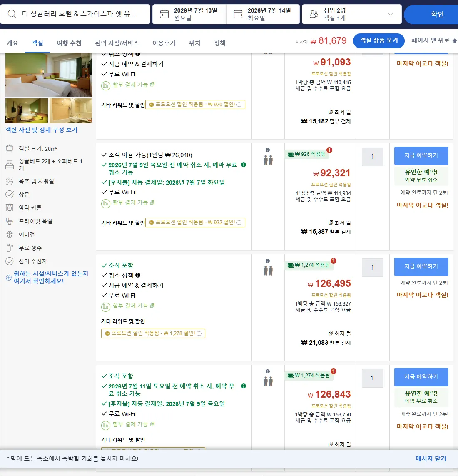Open 할부 결제 가능 link in ₩92,321 row
This screenshot has width=458, height=476.
pyautogui.click(x=134, y=203)
